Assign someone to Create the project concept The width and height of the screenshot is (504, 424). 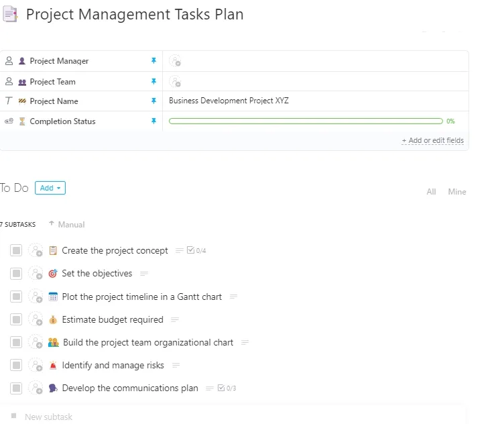pos(36,250)
